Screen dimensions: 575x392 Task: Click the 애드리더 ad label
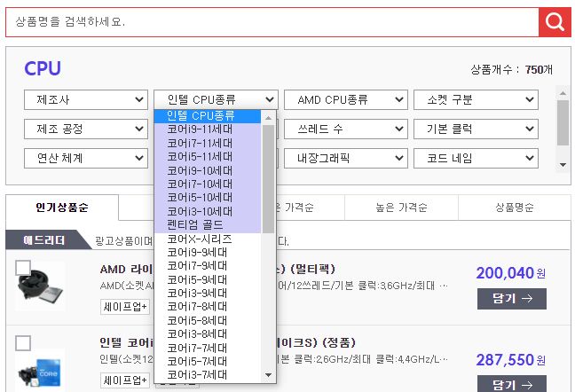tap(44, 240)
